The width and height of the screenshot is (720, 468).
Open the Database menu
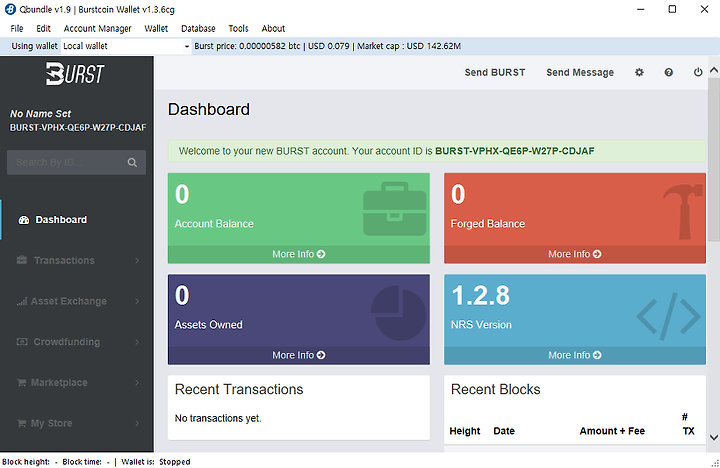tap(198, 28)
